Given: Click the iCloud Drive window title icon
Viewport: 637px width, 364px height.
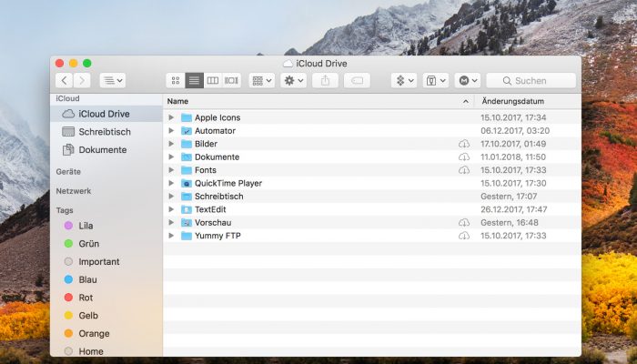Looking at the screenshot, I should pos(288,64).
